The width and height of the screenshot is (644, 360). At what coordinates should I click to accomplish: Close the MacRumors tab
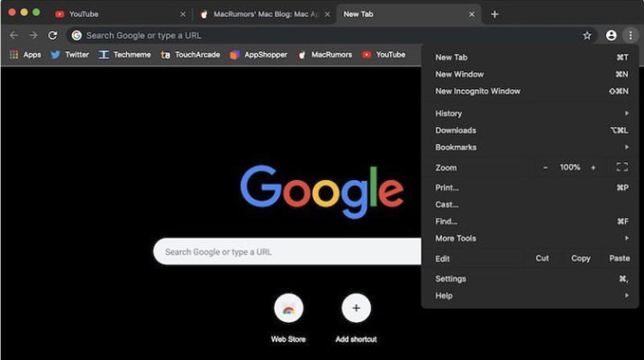[327, 14]
